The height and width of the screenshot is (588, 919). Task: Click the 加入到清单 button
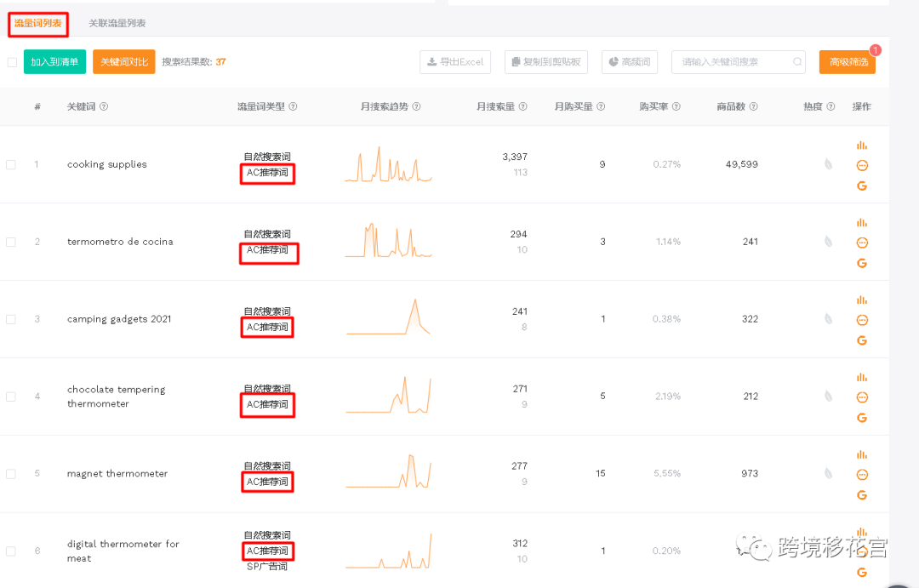tap(54, 62)
